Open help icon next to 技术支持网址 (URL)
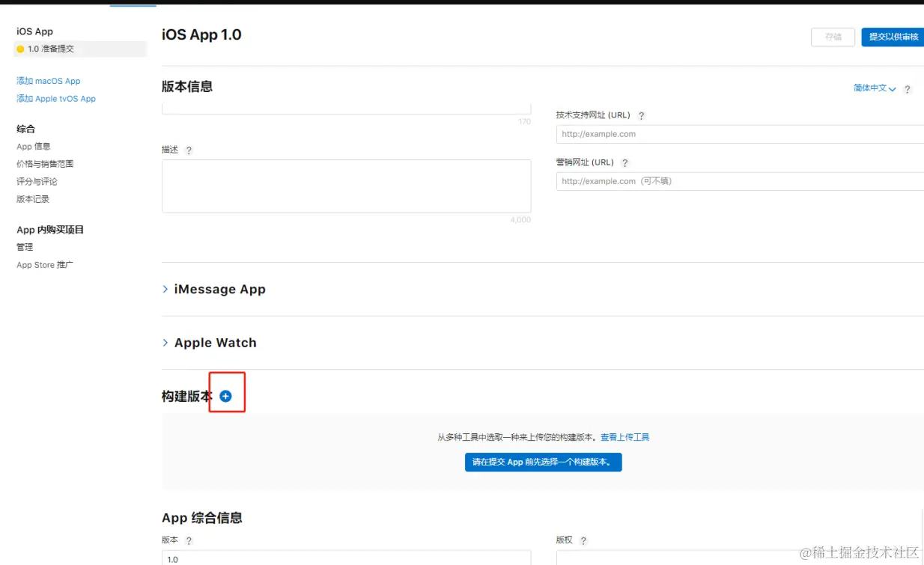 point(641,116)
